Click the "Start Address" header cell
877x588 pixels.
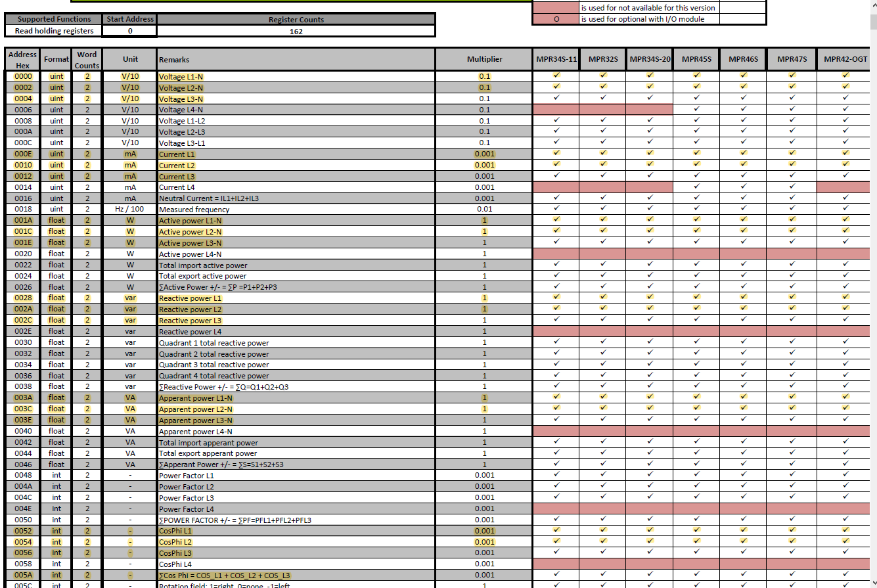[130, 20]
